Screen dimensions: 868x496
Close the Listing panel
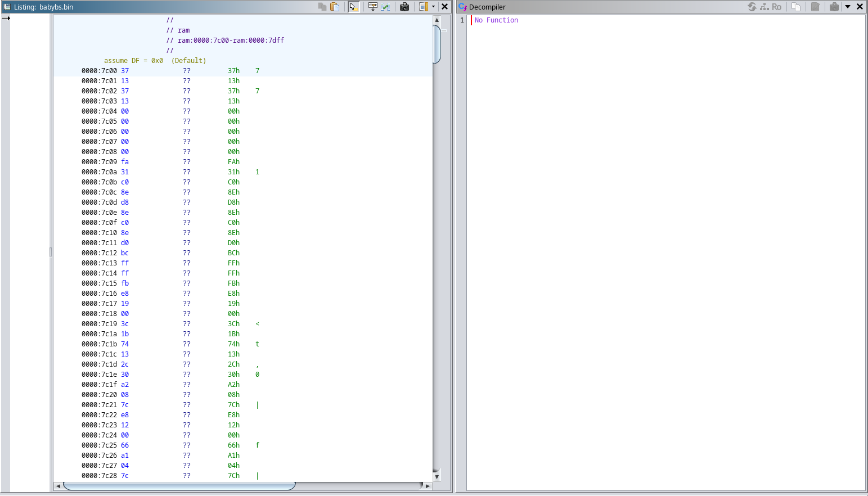click(x=444, y=7)
